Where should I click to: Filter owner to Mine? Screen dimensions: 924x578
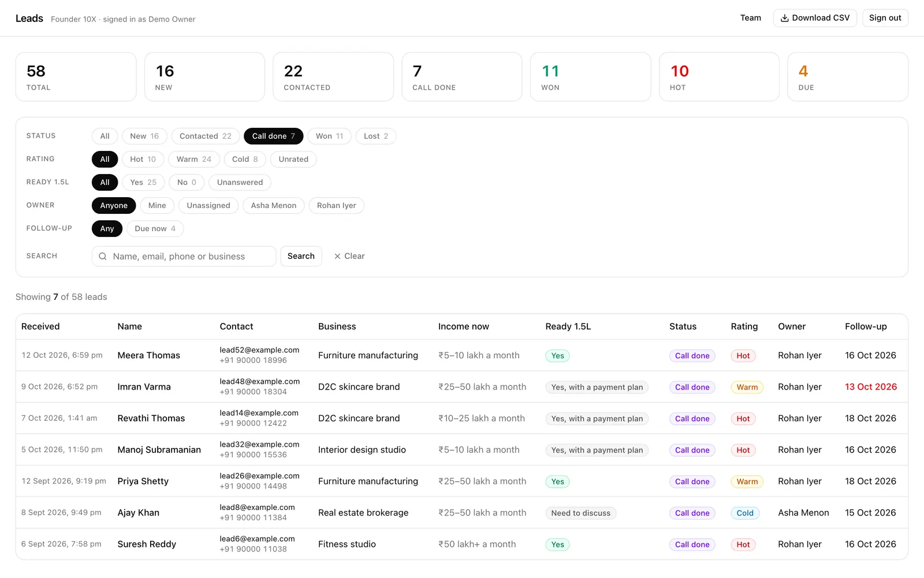pyautogui.click(x=157, y=205)
